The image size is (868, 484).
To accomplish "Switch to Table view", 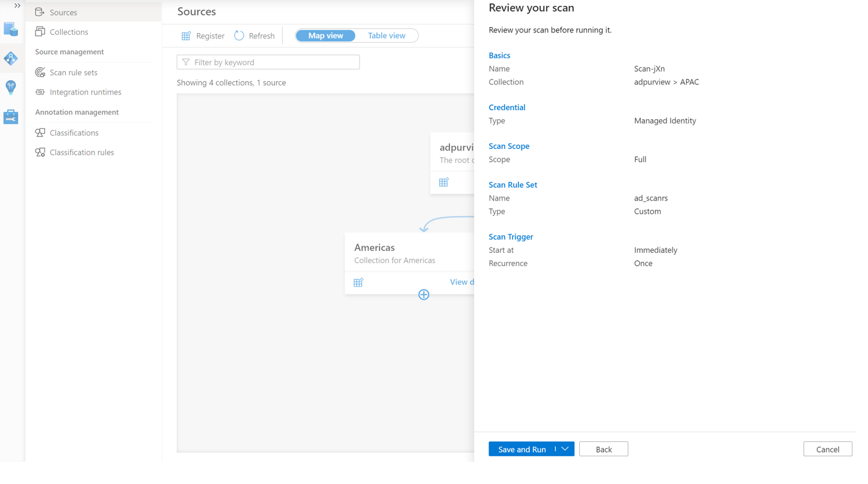I will pyautogui.click(x=387, y=36).
